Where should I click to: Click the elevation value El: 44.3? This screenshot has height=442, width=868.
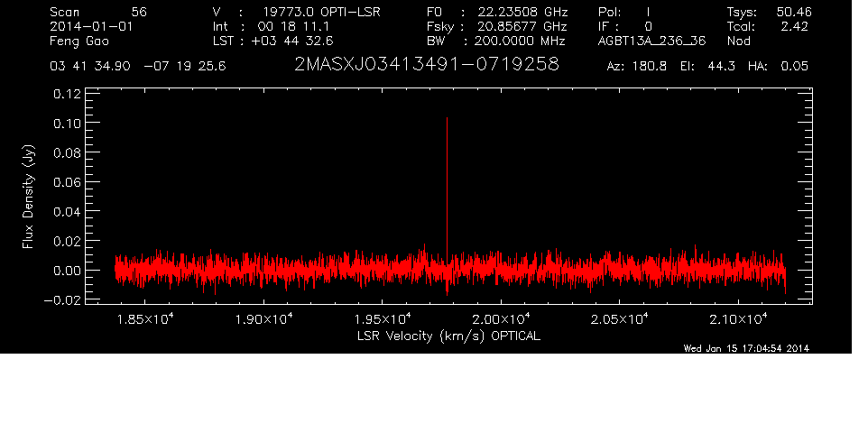(707, 66)
